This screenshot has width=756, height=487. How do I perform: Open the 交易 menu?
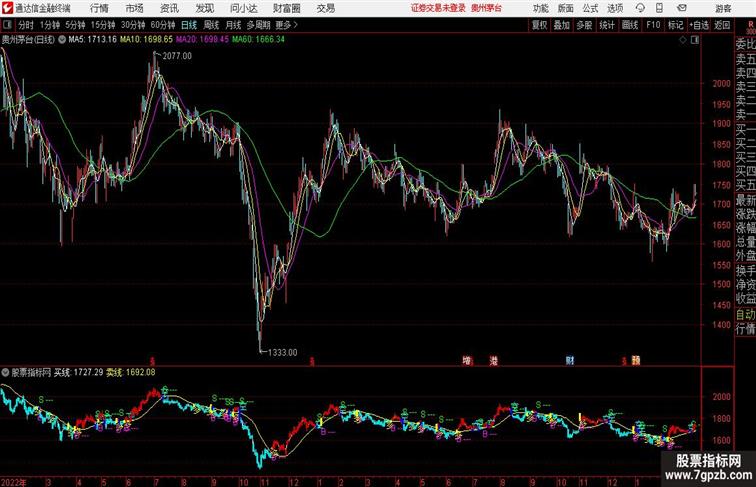coord(326,8)
